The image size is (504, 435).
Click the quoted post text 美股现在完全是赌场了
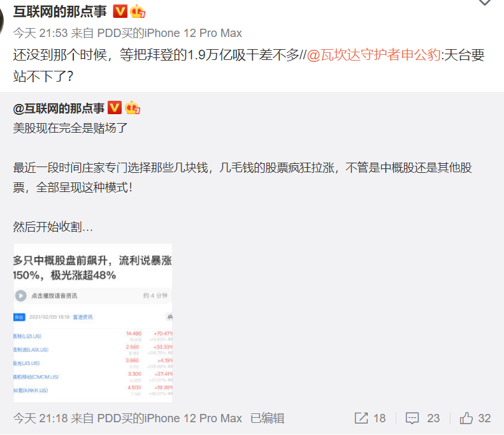(70, 128)
